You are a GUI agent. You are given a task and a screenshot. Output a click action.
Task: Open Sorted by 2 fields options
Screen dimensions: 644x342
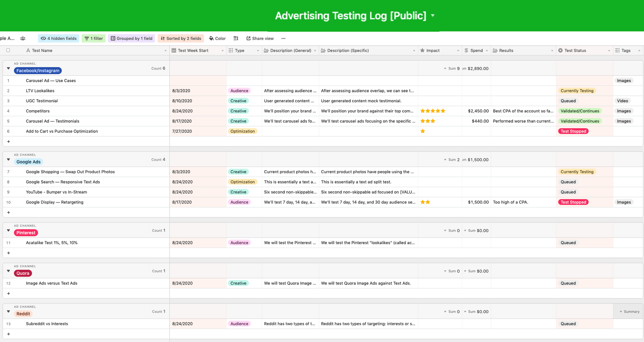[181, 39]
